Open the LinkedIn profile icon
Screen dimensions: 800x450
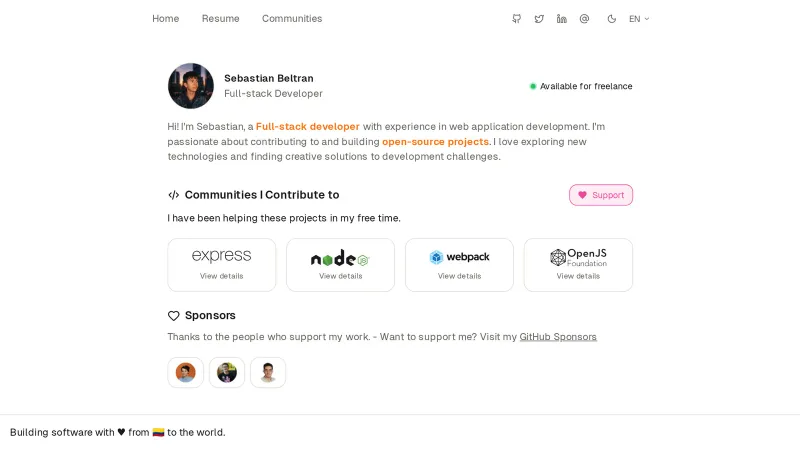pos(562,19)
